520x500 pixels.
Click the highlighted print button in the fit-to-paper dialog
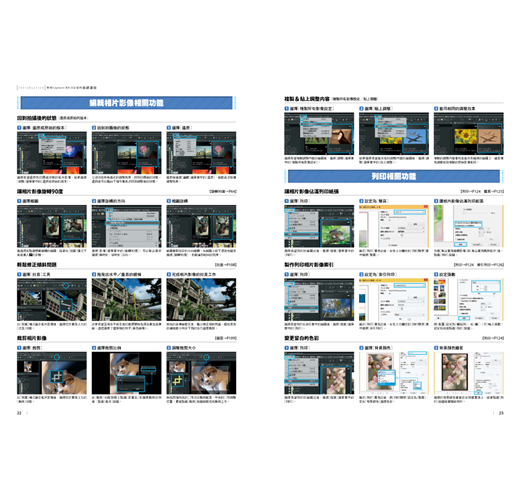(x=461, y=244)
